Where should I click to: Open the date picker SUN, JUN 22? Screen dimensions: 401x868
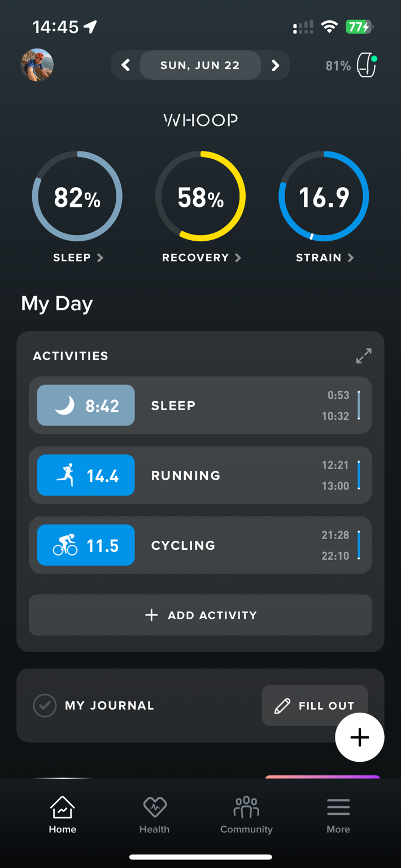pyautogui.click(x=200, y=66)
